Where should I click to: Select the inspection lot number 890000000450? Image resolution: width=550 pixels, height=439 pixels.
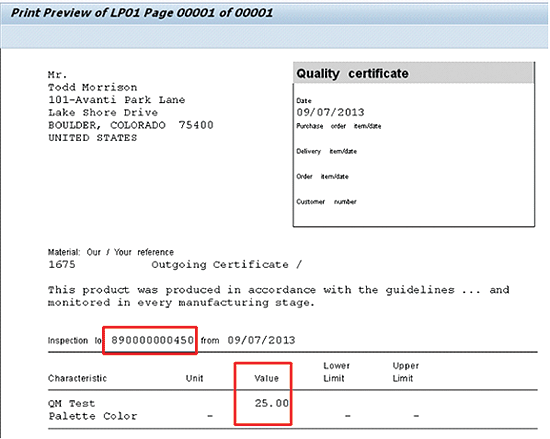click(152, 340)
